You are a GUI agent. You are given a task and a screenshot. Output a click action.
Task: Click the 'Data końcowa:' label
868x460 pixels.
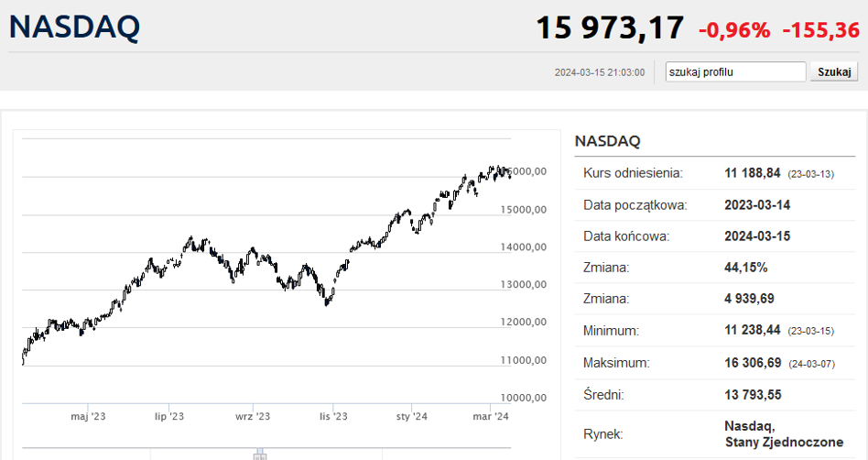626,236
